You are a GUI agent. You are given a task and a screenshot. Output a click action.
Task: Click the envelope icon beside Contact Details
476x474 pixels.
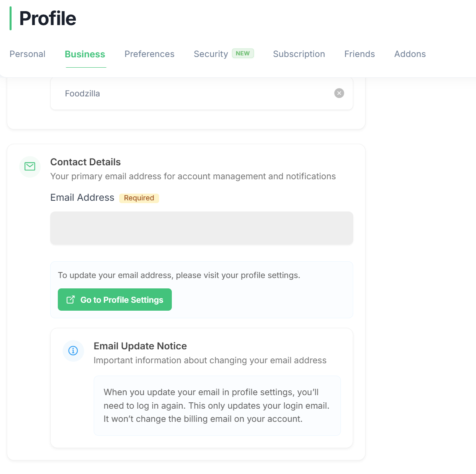(30, 166)
